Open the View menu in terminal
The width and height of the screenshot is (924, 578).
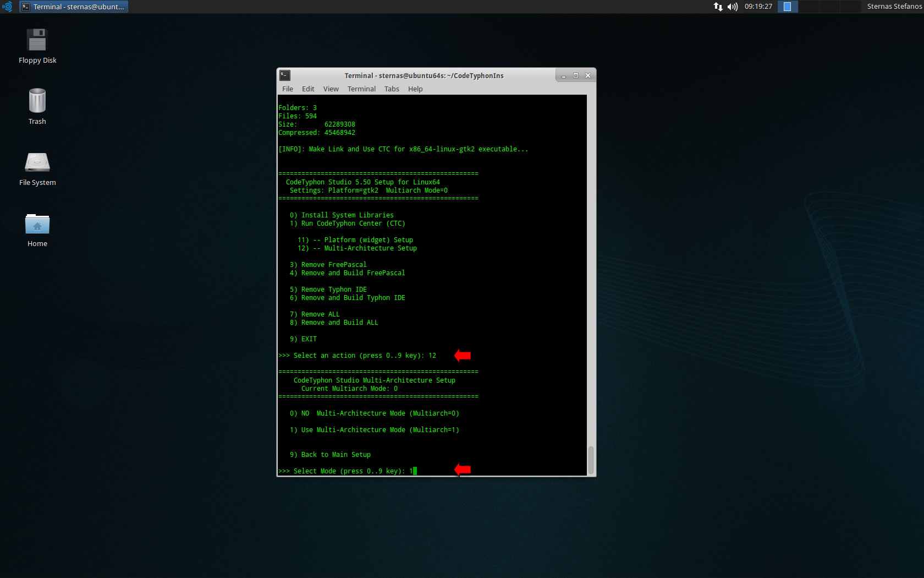[331, 89]
